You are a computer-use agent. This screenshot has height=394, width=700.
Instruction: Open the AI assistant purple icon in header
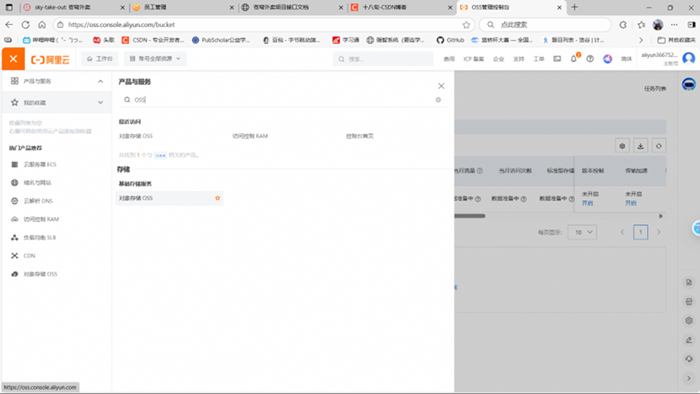pyautogui.click(x=608, y=59)
